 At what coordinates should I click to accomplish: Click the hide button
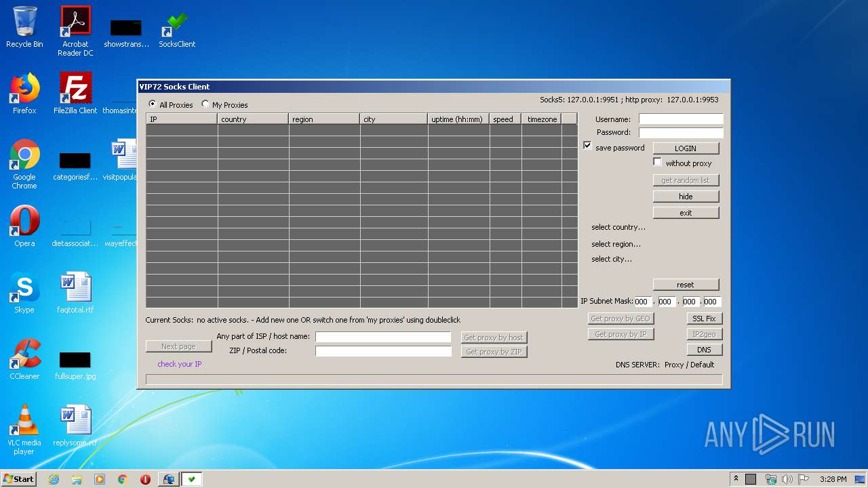686,197
